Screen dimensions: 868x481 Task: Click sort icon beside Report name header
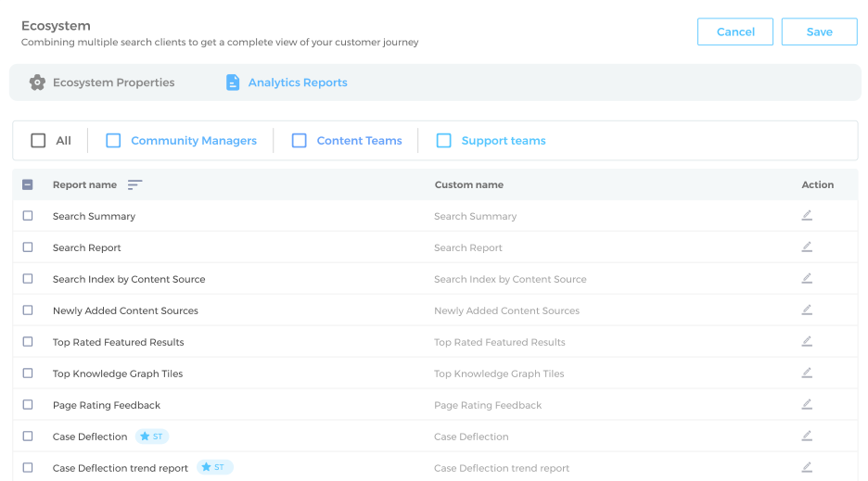click(134, 185)
